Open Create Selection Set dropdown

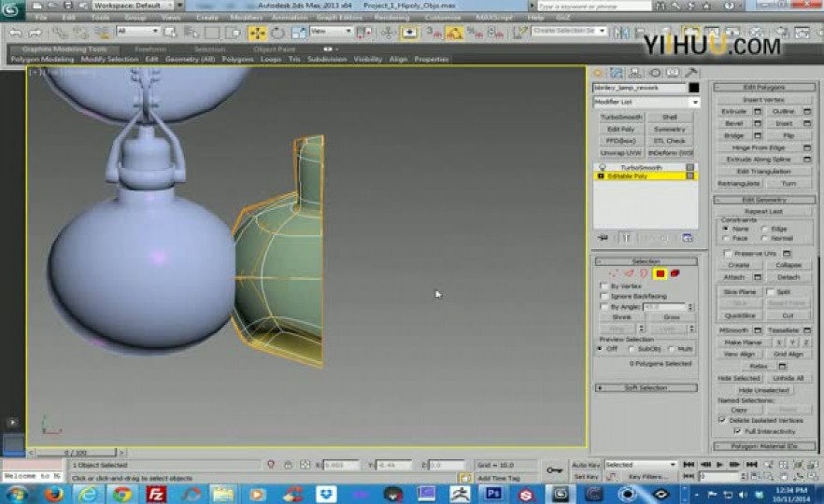[x=569, y=31]
